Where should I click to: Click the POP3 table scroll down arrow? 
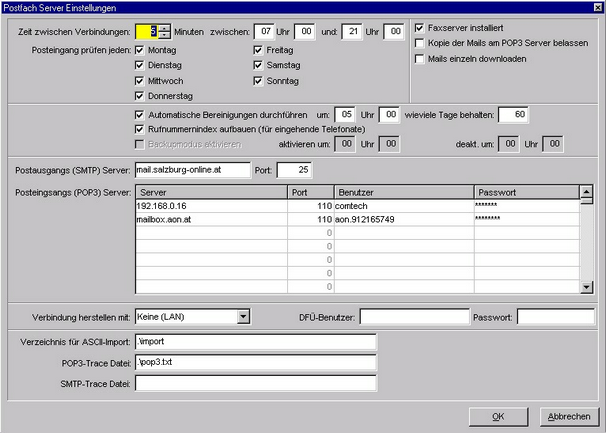point(587,287)
